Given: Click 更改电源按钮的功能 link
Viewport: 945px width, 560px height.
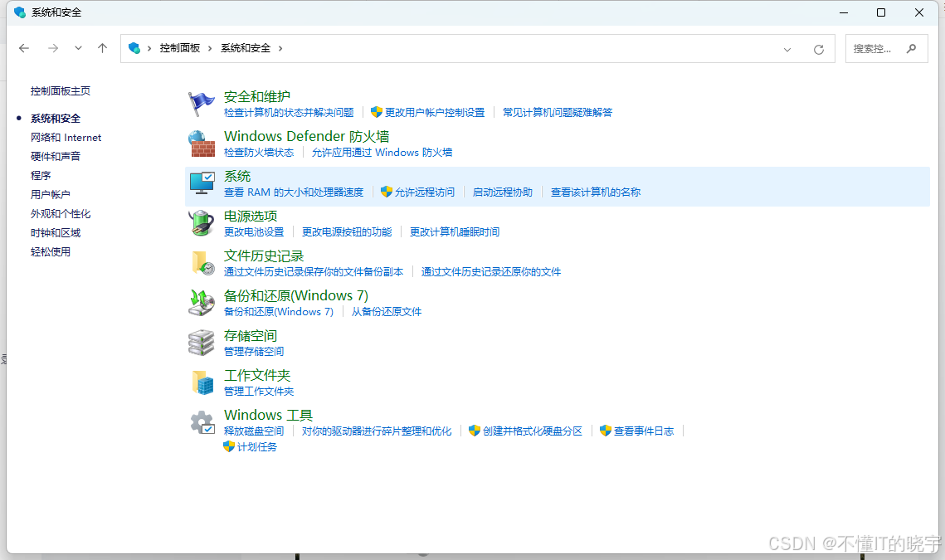Looking at the screenshot, I should tap(347, 232).
